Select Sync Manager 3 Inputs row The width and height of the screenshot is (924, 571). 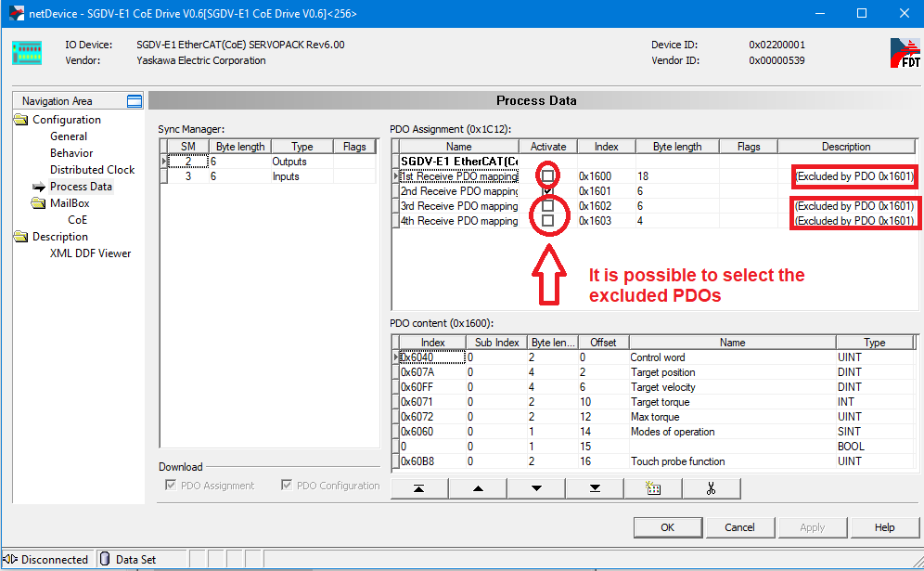coord(269,176)
